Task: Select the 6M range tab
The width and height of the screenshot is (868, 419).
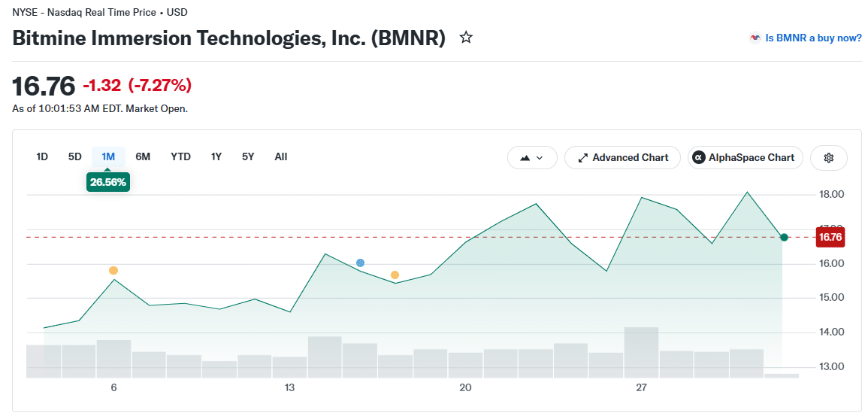Action: coord(143,157)
